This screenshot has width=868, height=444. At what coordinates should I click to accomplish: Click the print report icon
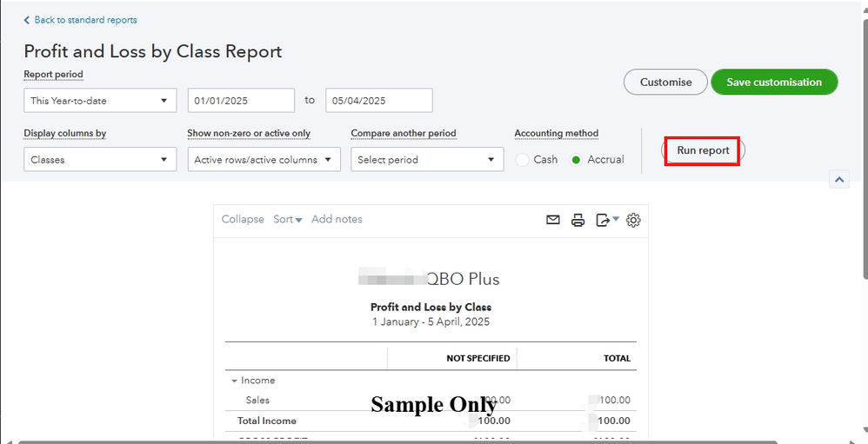[x=578, y=220]
